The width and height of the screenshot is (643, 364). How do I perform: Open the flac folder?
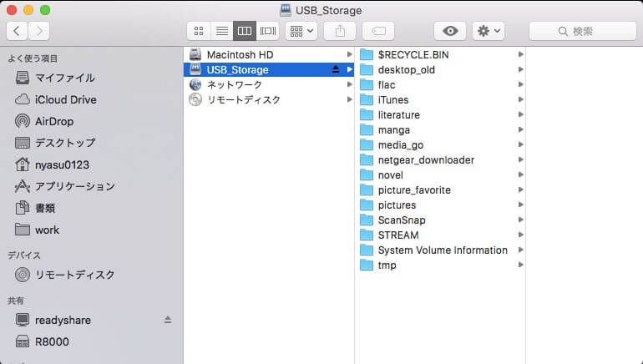click(442, 84)
